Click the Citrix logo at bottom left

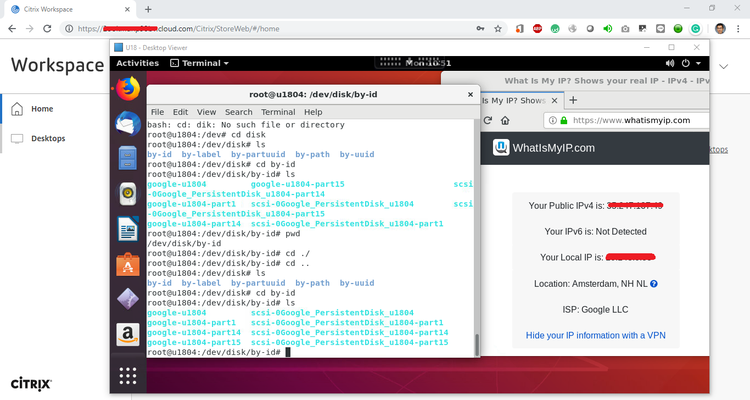[31, 384]
